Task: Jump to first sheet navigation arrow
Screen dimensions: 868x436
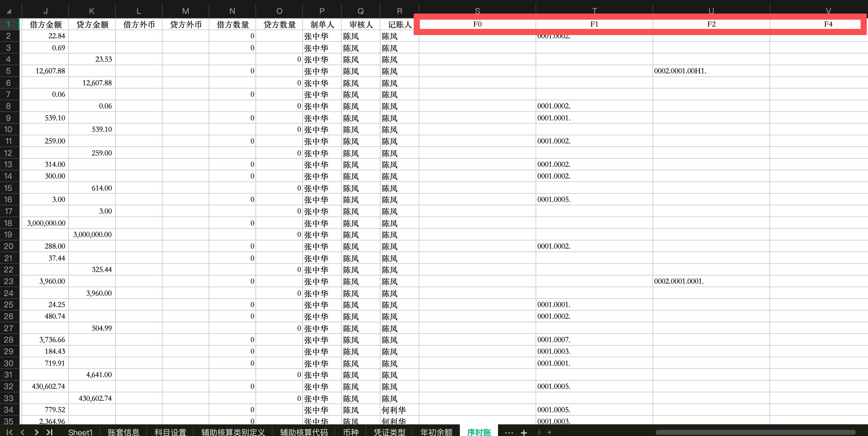Action: (x=10, y=432)
